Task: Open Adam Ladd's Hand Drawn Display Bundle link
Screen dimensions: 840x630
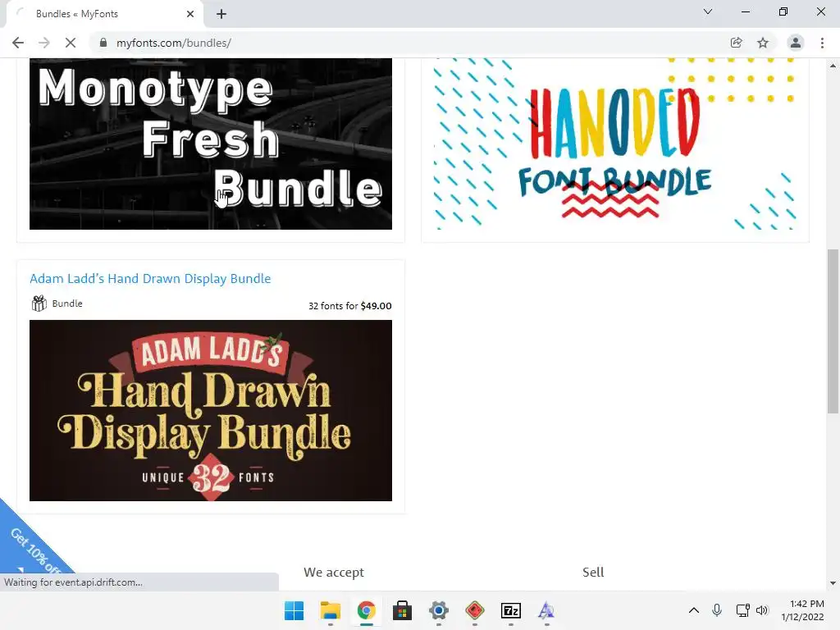Action: coord(150,279)
